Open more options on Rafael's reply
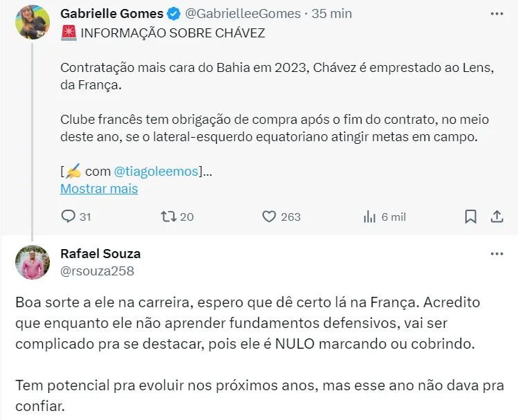The height and width of the screenshot is (420, 518). pyautogui.click(x=497, y=254)
